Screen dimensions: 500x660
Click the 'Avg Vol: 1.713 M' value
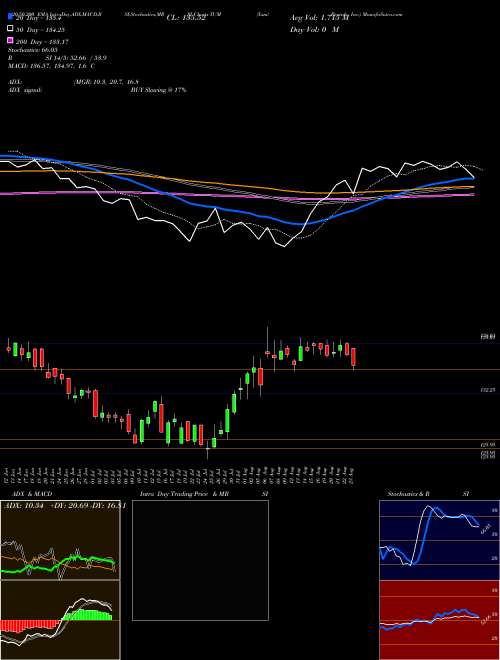(x=320, y=18)
